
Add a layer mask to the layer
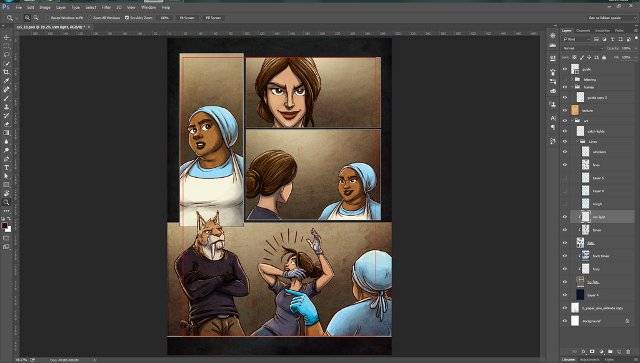(x=592, y=352)
